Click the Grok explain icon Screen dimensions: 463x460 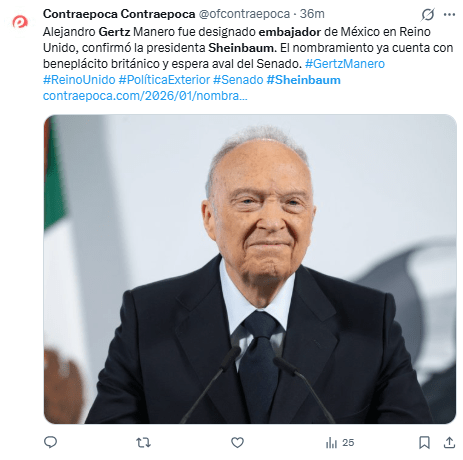click(x=428, y=14)
